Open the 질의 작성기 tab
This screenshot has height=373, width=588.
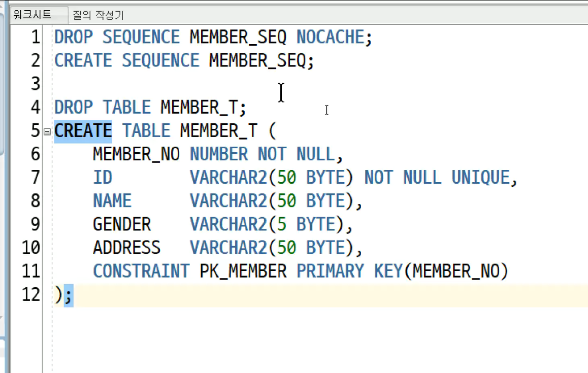click(98, 15)
